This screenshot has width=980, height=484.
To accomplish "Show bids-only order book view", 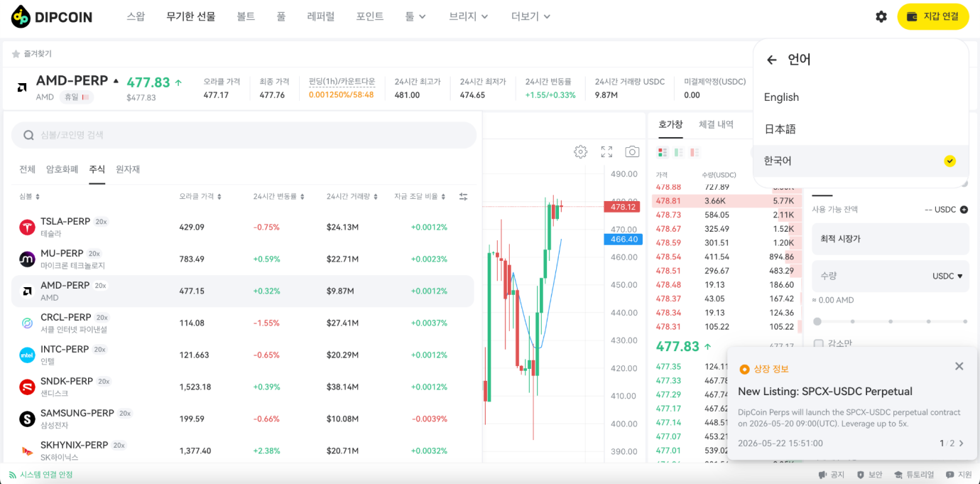I will 679,152.
